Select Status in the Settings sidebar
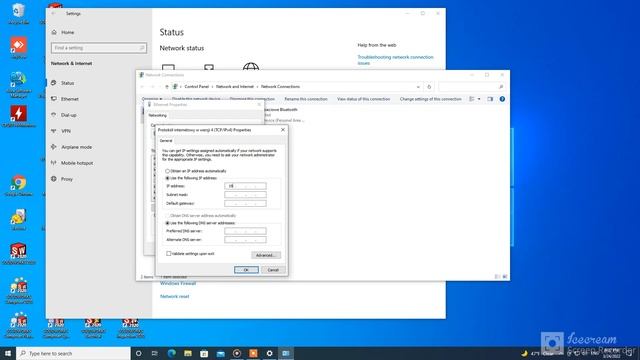 click(67, 83)
